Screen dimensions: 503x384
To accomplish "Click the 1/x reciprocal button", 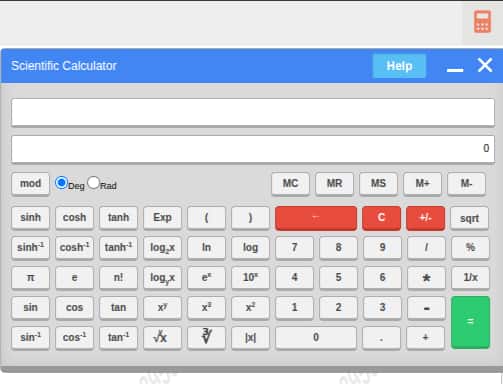I will tap(470, 278).
